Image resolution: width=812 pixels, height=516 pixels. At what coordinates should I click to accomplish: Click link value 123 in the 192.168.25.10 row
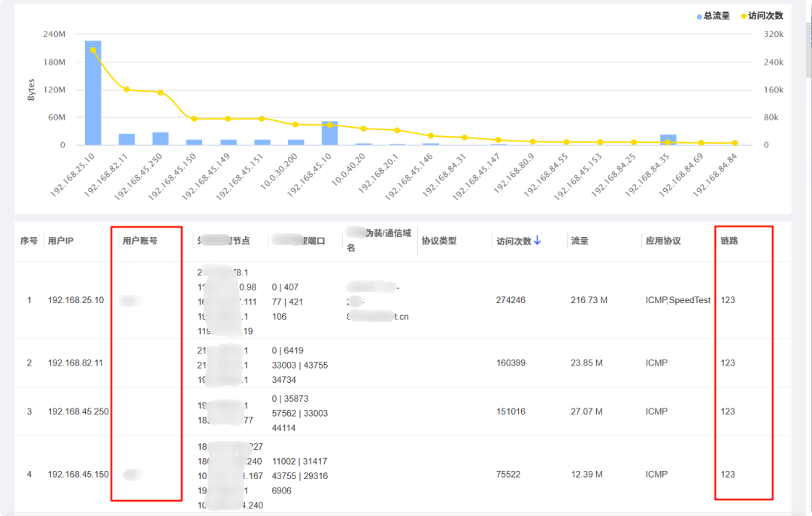[728, 300]
